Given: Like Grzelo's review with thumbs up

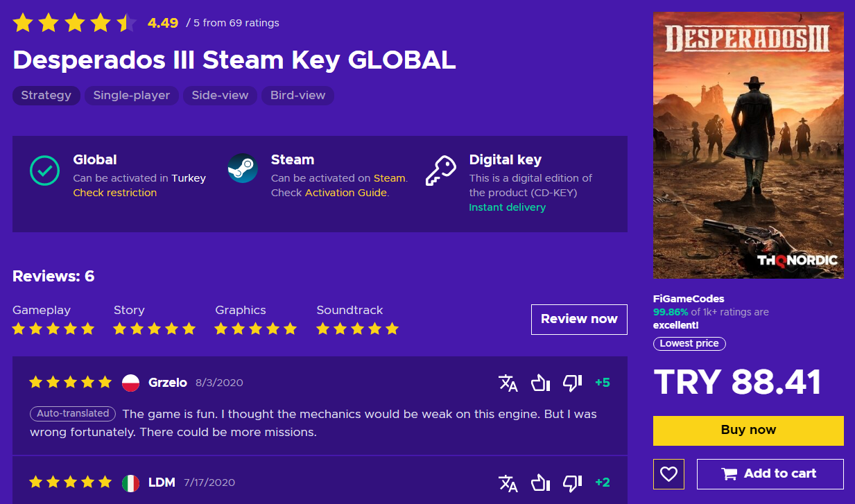Looking at the screenshot, I should tap(540, 383).
